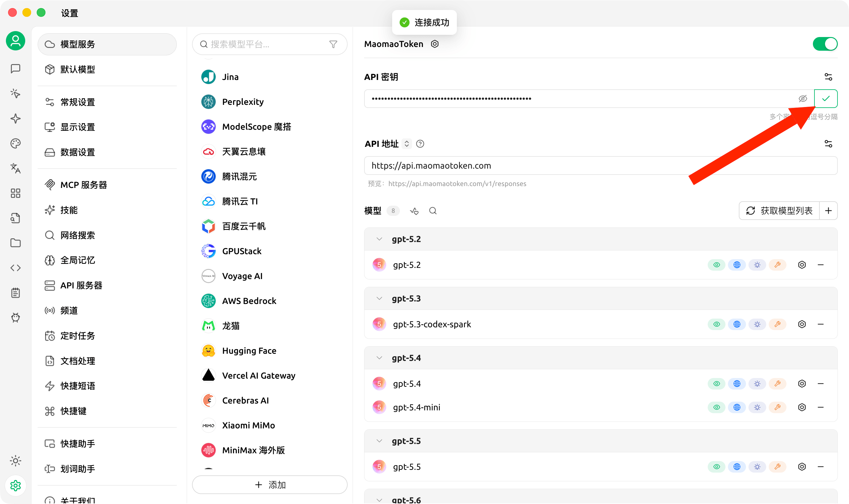Select 腾讯混元 provider
Screen dimensions: 849x504
270,177
